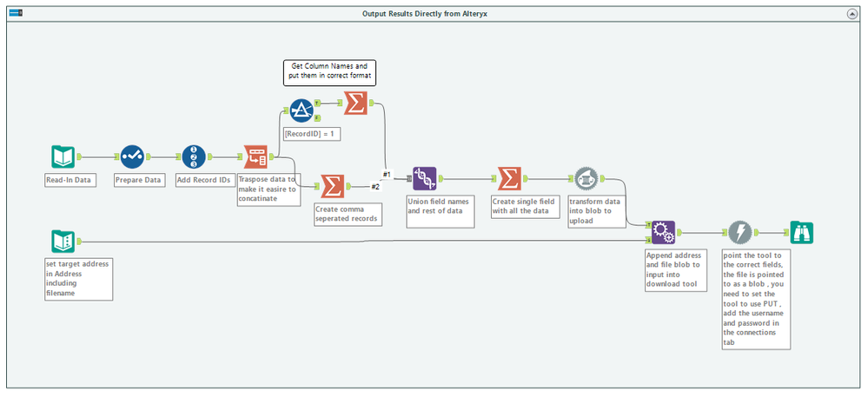Click the 'Create comma seperated records' annotation
868x398 pixels.
pos(348,214)
